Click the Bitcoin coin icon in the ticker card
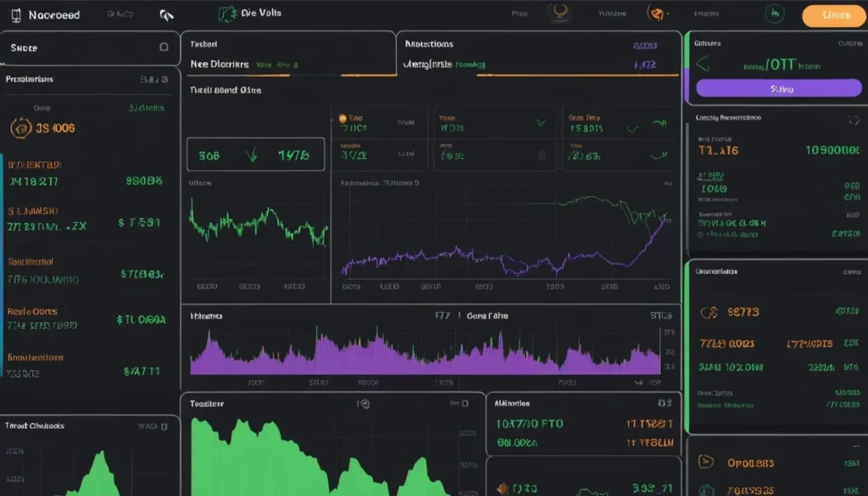Screen dimensions: 868x496 pyautogui.click(x=342, y=117)
